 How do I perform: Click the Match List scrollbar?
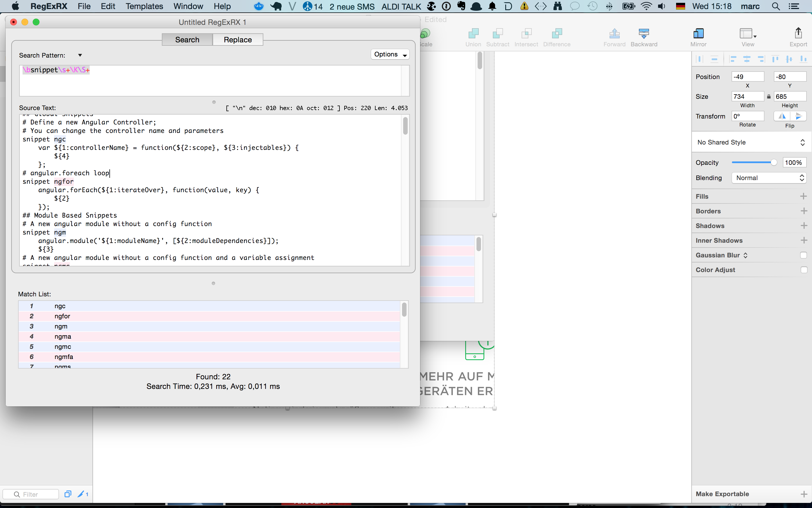pos(404,309)
